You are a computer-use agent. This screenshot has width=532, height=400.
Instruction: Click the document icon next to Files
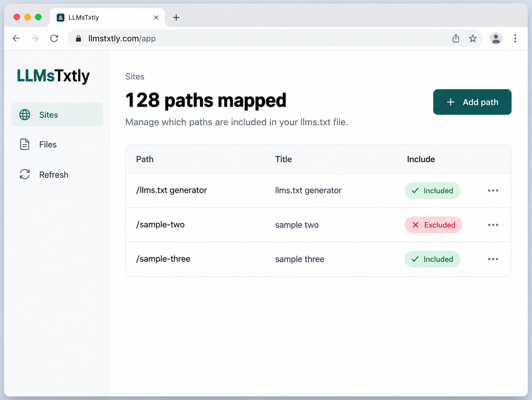click(x=25, y=145)
